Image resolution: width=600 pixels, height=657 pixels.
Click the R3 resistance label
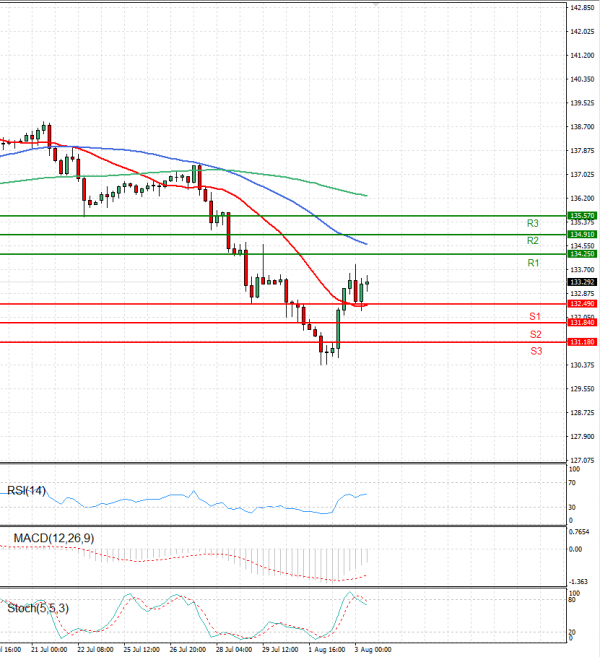coord(533,223)
